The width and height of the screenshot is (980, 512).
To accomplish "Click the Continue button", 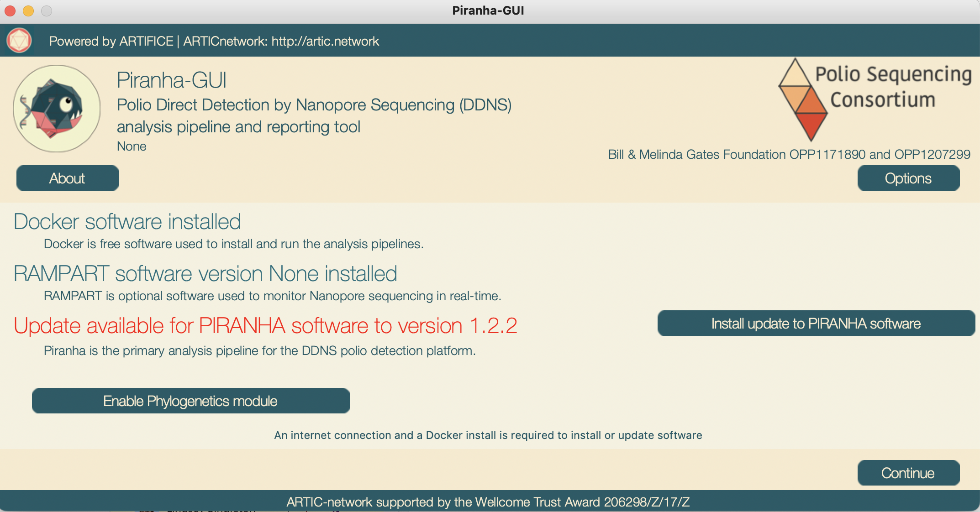I will click(908, 473).
